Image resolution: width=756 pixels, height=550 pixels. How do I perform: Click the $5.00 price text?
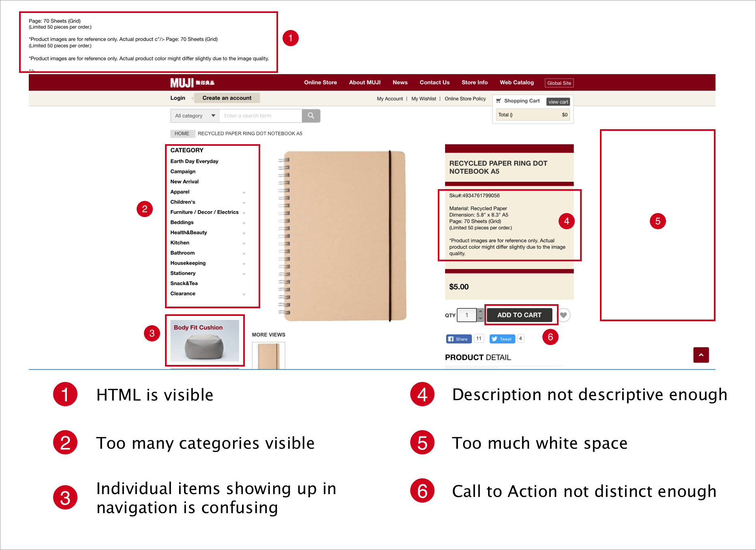click(x=459, y=287)
